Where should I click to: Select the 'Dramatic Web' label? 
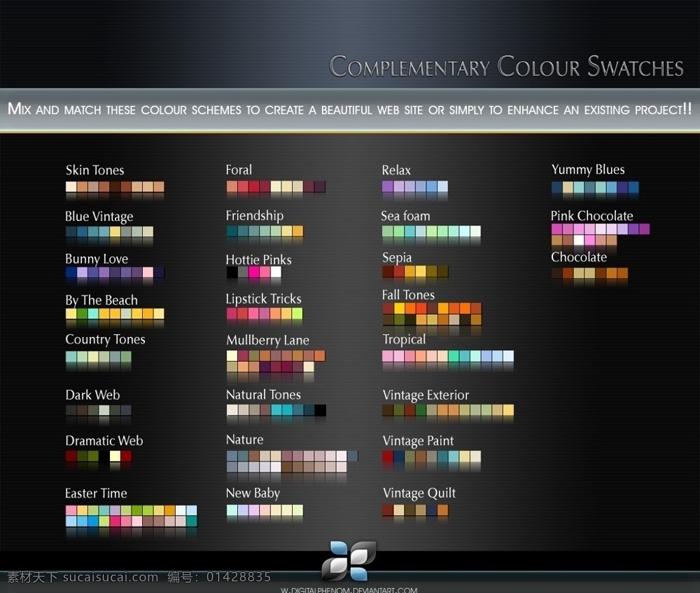tap(104, 440)
